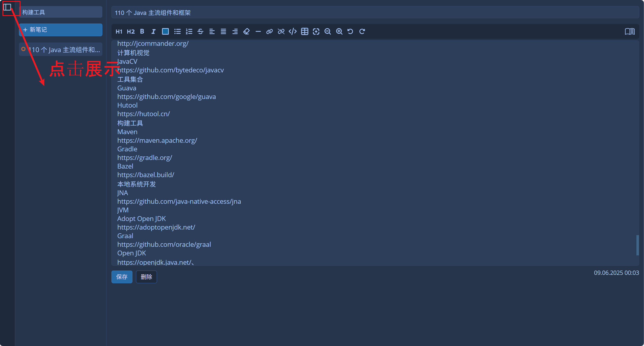Image resolution: width=644 pixels, height=346 pixels.
Task: Justify the text alignment
Action: point(223,31)
